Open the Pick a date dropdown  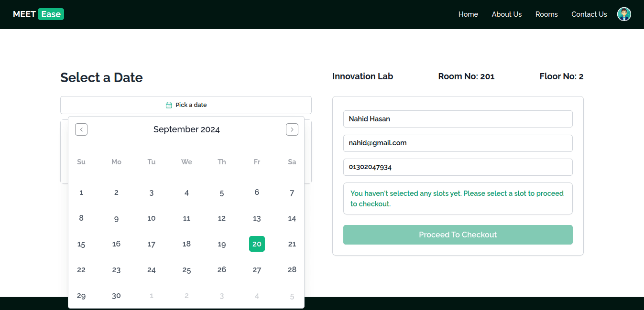[x=186, y=105]
